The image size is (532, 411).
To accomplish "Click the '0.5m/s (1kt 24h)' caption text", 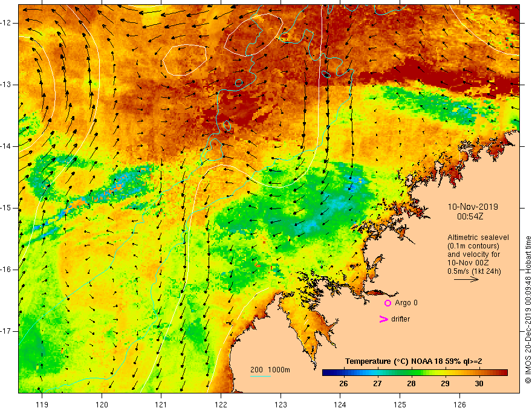I will pos(474,271).
